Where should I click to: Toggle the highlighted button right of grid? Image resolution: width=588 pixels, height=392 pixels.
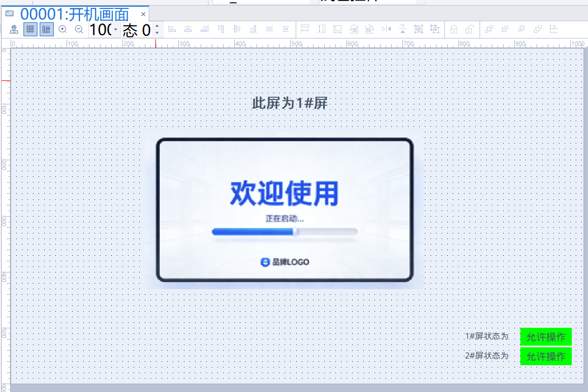46,29
